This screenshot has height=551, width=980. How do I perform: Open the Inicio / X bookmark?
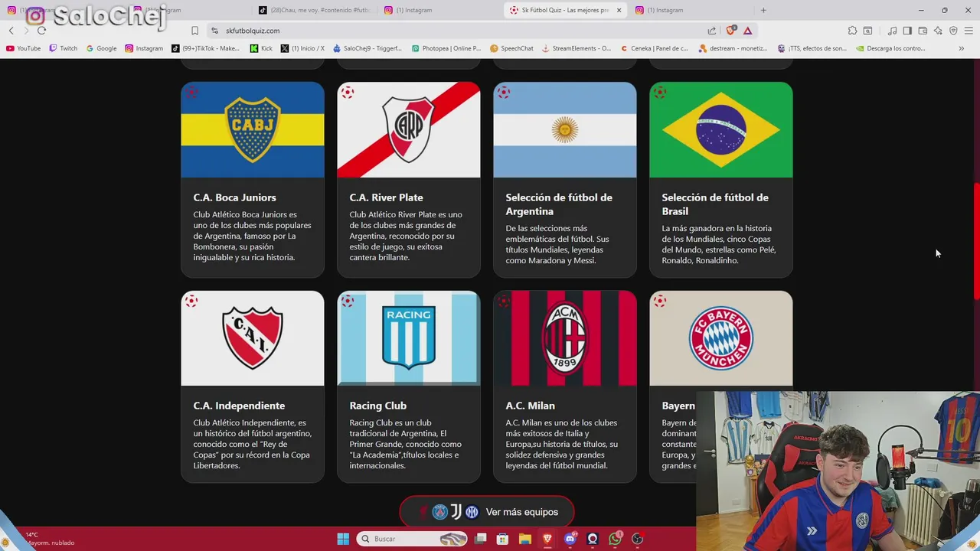tap(302, 48)
